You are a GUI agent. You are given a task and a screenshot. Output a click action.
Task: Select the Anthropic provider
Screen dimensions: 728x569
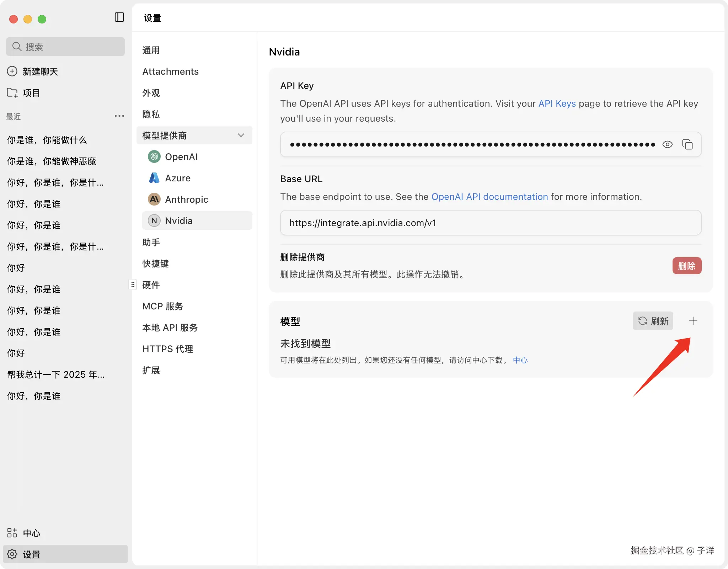point(186,200)
